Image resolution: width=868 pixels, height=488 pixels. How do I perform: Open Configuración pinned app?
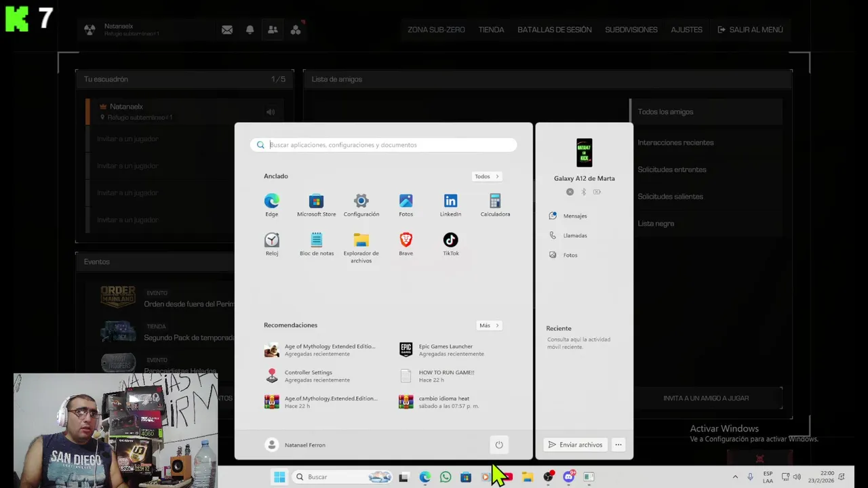[361, 205]
